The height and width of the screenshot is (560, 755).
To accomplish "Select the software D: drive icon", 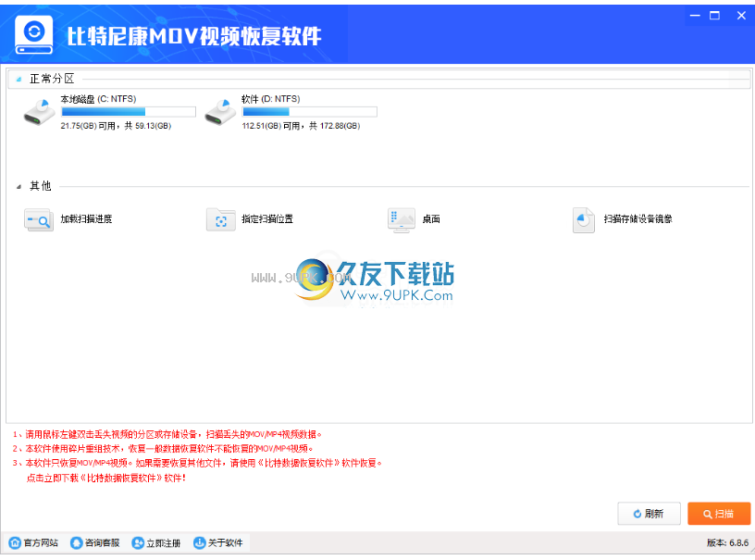I will click(220, 112).
